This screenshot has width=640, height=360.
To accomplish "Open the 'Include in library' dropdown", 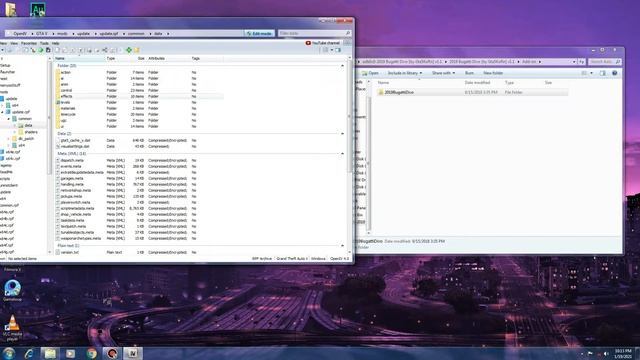I will pyautogui.click(x=404, y=73).
